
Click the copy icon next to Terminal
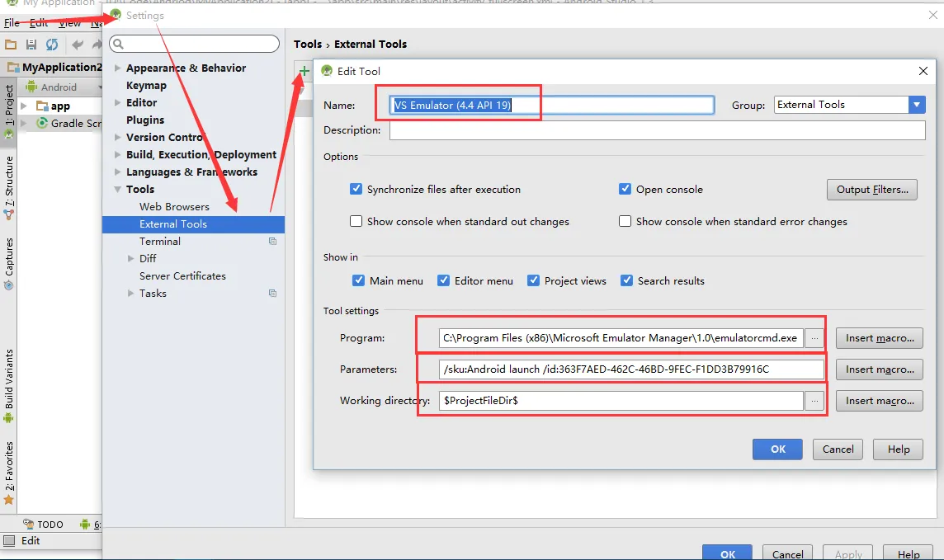(x=272, y=241)
